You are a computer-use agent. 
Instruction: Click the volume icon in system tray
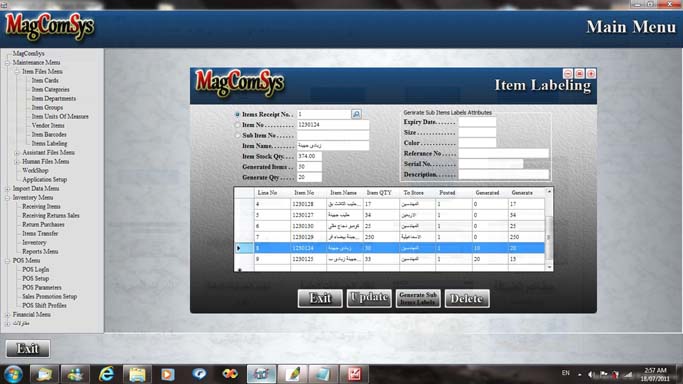point(591,374)
